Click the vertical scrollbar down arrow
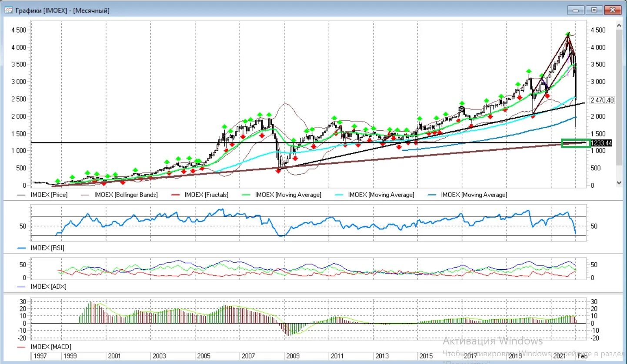 620,183
